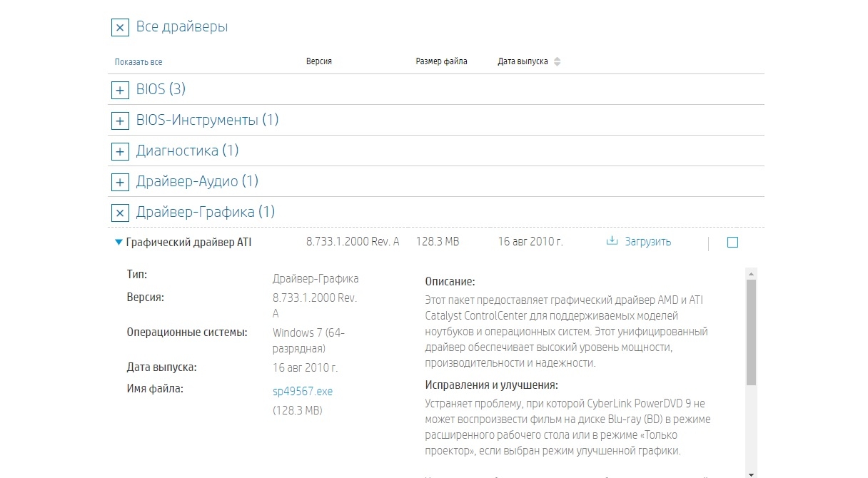Click the Описание: heading
The width and height of the screenshot is (868, 478).
[x=450, y=282]
